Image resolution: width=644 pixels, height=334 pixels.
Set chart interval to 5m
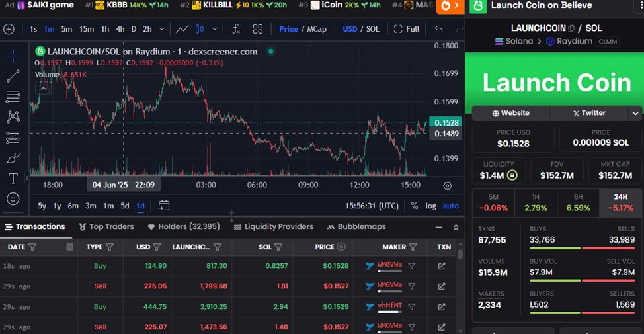[x=67, y=29]
